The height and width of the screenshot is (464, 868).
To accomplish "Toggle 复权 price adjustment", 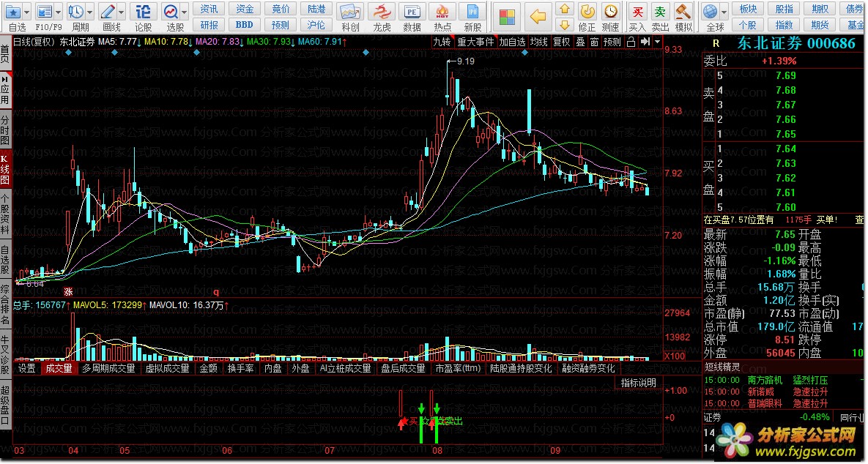I will click(x=561, y=42).
